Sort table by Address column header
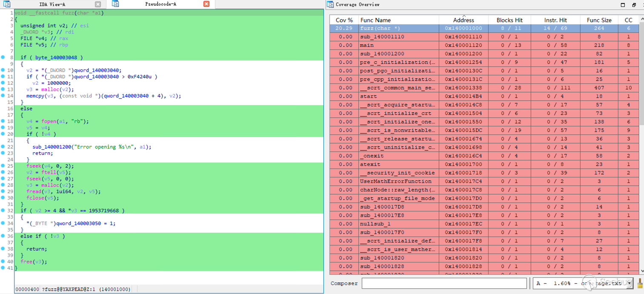This screenshot has width=644, height=294. point(464,20)
